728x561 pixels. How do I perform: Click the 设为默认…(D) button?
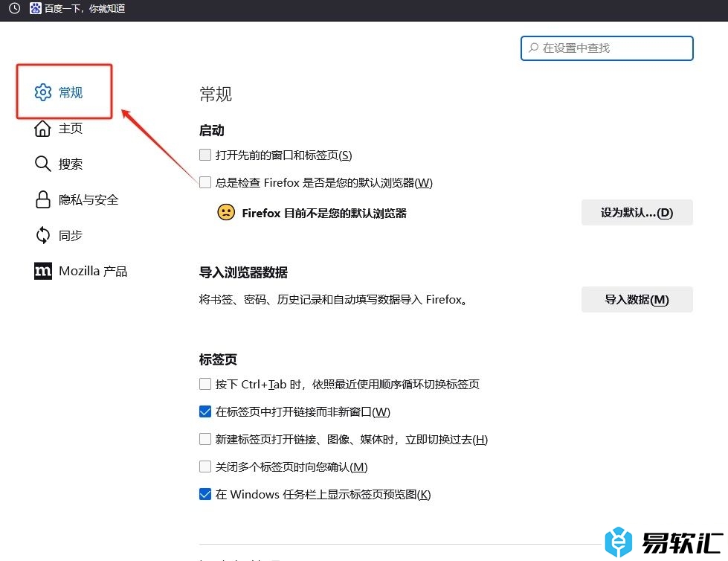pos(637,213)
